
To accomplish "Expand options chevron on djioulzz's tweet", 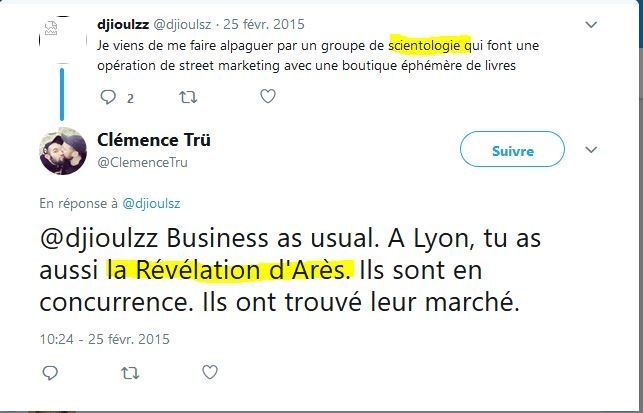I will [591, 25].
